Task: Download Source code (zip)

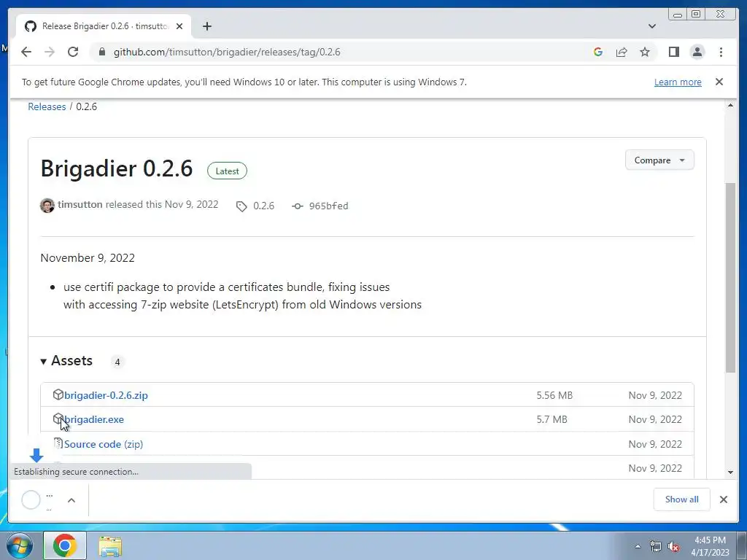Action: [x=104, y=444]
